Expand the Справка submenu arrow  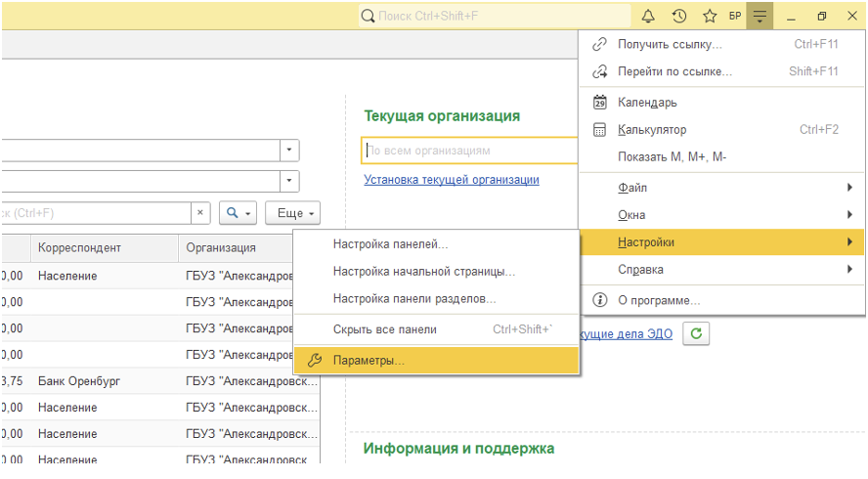[x=849, y=270]
